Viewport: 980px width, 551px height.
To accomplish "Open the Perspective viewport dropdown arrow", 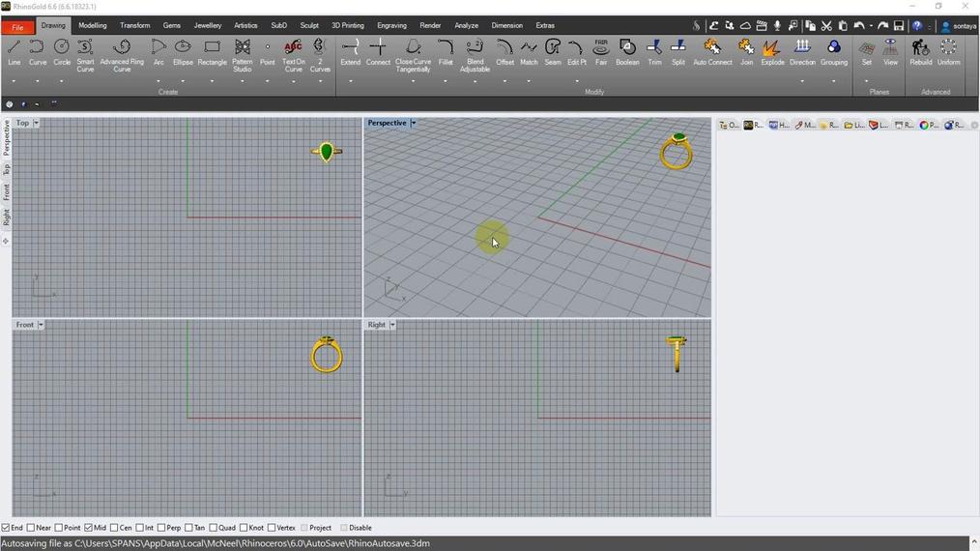I will 413,123.
